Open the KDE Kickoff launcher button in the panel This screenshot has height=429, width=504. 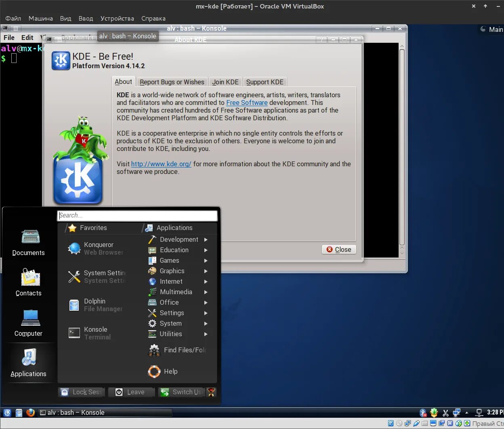pos(7,412)
